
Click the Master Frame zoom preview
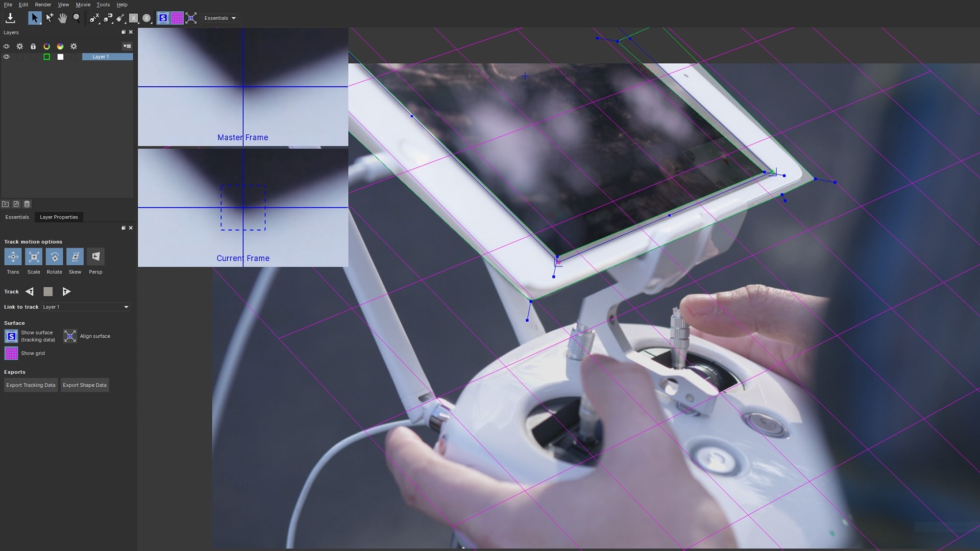[243, 87]
